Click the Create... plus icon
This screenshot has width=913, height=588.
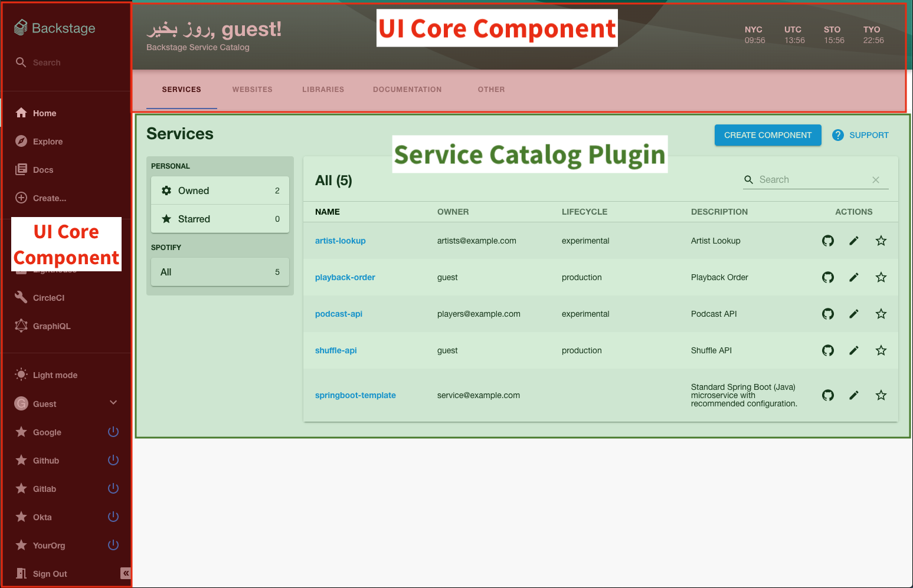click(x=22, y=198)
